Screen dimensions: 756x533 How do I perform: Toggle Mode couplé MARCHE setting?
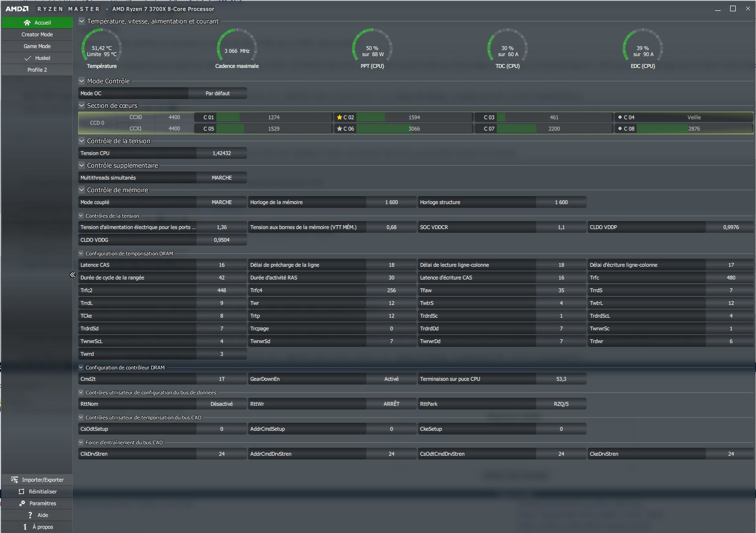pyautogui.click(x=222, y=202)
